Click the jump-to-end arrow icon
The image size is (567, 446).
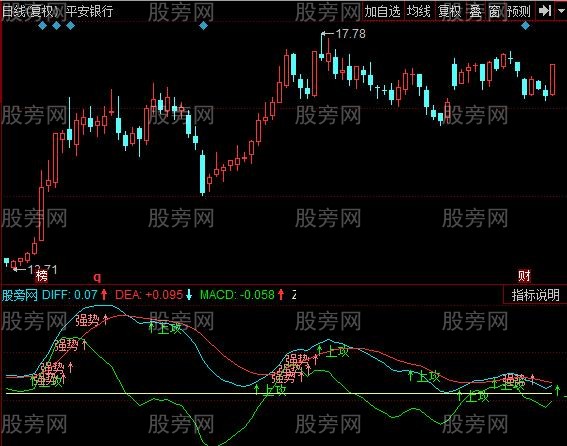click(545, 11)
